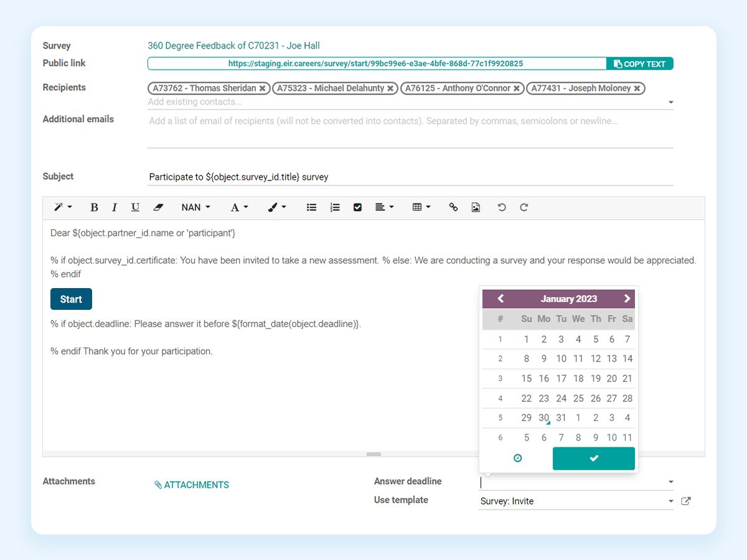Expand the recipients contacts dropdown arrow
The height and width of the screenshot is (560, 747).
670,102
